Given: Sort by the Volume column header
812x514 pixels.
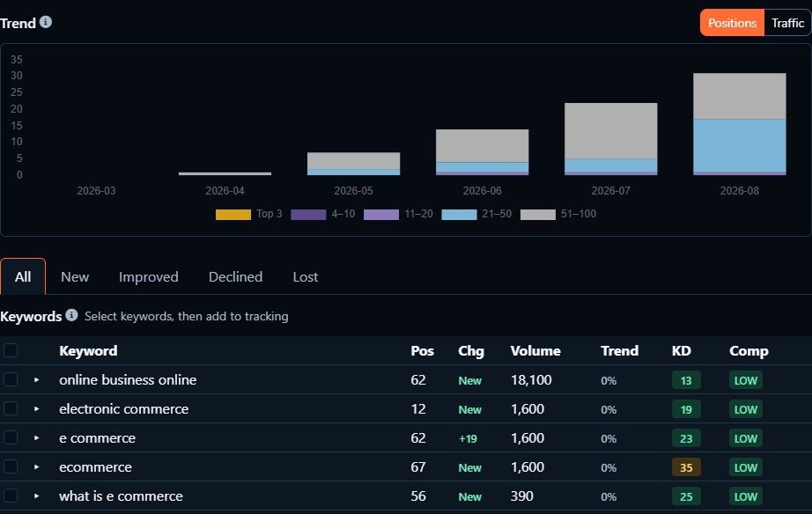Looking at the screenshot, I should click(535, 351).
